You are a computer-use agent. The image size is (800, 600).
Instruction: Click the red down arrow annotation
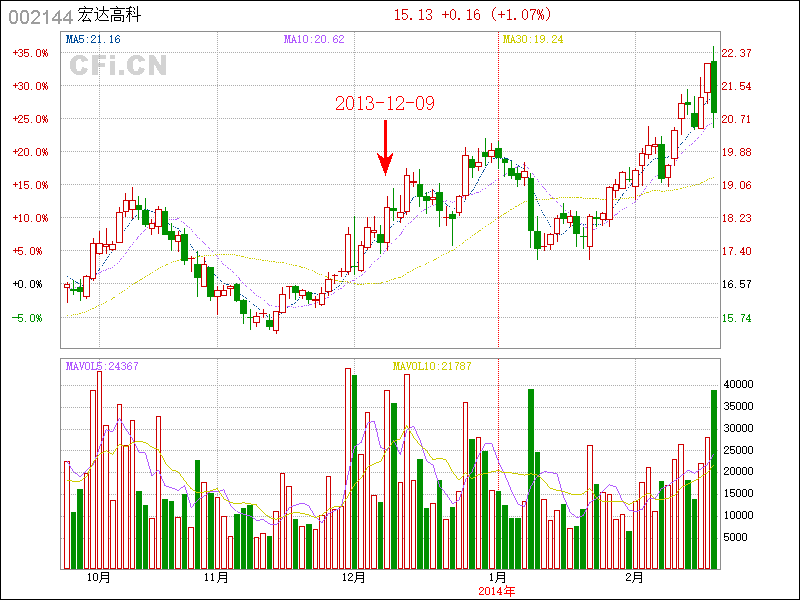[385, 148]
